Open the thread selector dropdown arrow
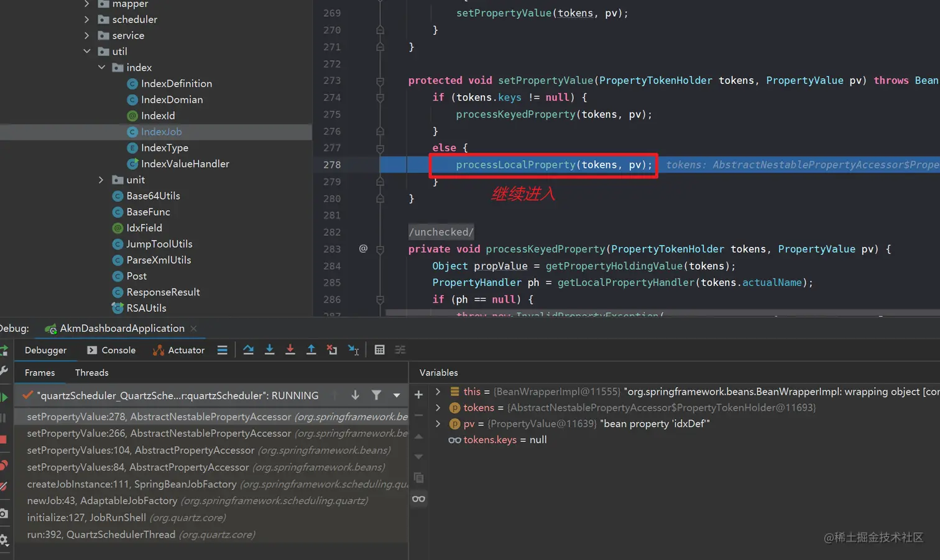 point(397,395)
